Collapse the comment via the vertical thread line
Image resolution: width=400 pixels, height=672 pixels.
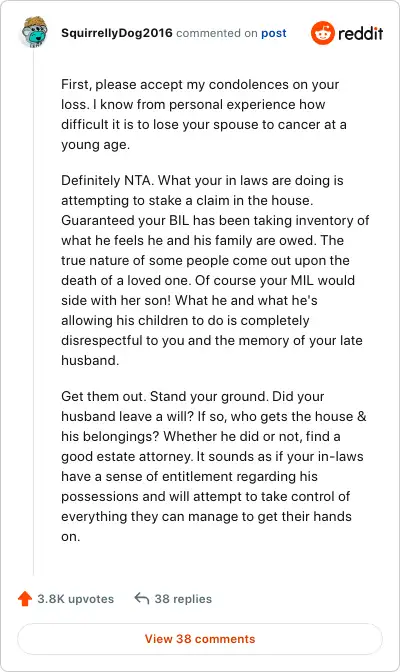click(33, 313)
